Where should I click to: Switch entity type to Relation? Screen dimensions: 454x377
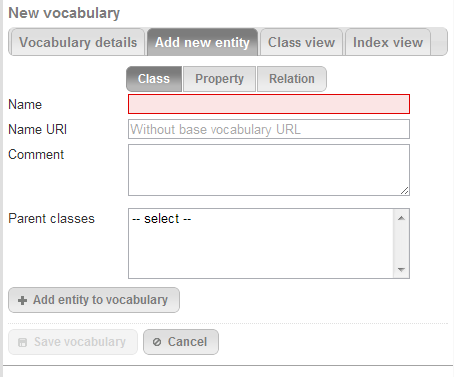point(292,79)
